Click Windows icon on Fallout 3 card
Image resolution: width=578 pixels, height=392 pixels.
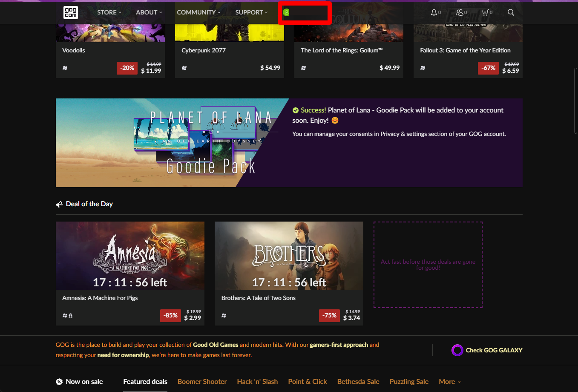423,68
